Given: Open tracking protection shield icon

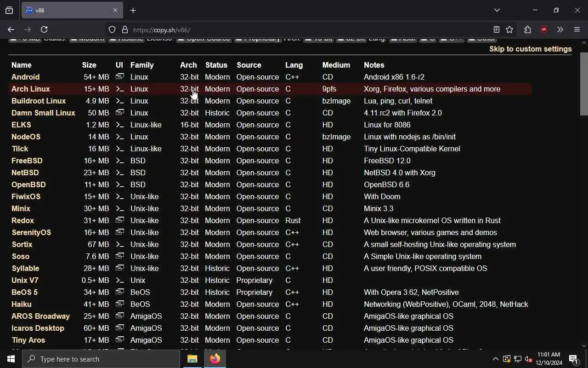Looking at the screenshot, I should [x=112, y=29].
